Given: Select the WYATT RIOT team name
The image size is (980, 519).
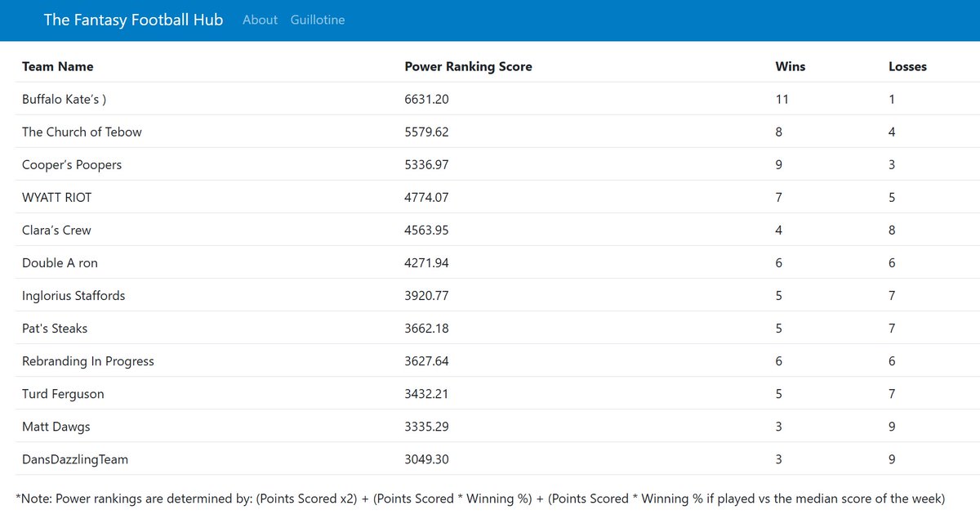Looking at the screenshot, I should pos(57,197).
